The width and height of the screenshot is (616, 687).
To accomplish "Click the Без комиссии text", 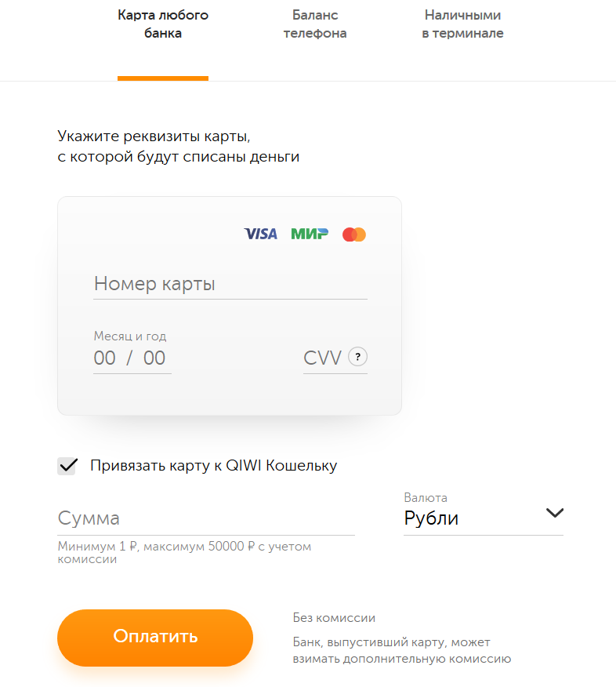I will (x=334, y=618).
